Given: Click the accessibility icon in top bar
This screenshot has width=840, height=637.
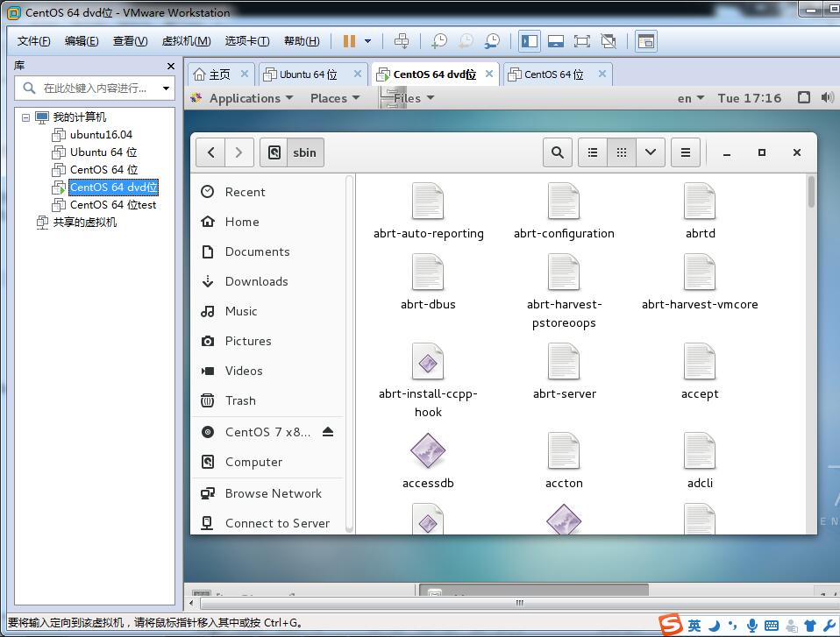Looking at the screenshot, I should click(803, 97).
